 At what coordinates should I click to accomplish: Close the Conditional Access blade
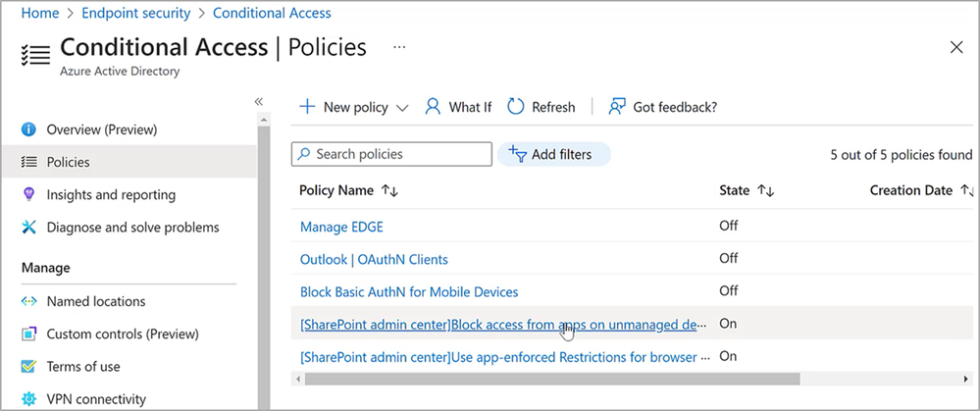click(x=956, y=47)
